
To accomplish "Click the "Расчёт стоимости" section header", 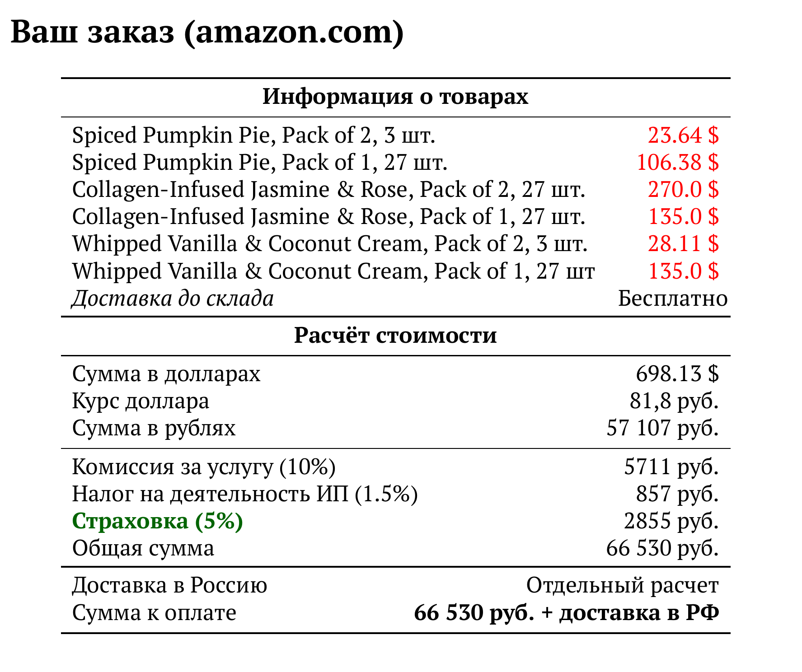I will pos(395,336).
